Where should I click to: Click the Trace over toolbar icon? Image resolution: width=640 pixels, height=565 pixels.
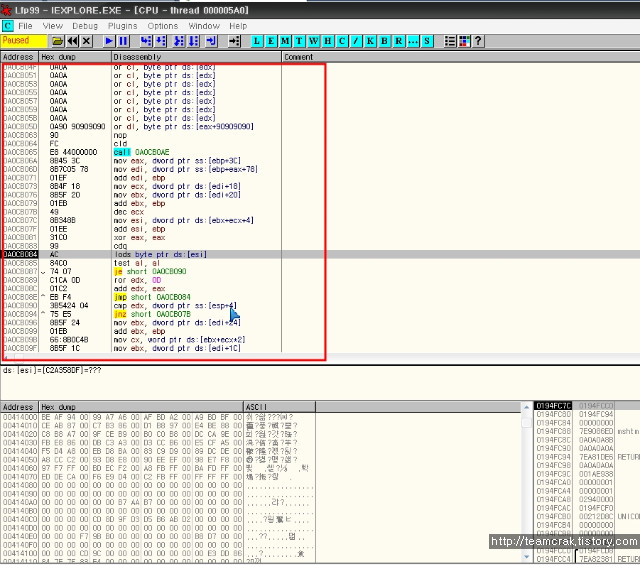193,41
